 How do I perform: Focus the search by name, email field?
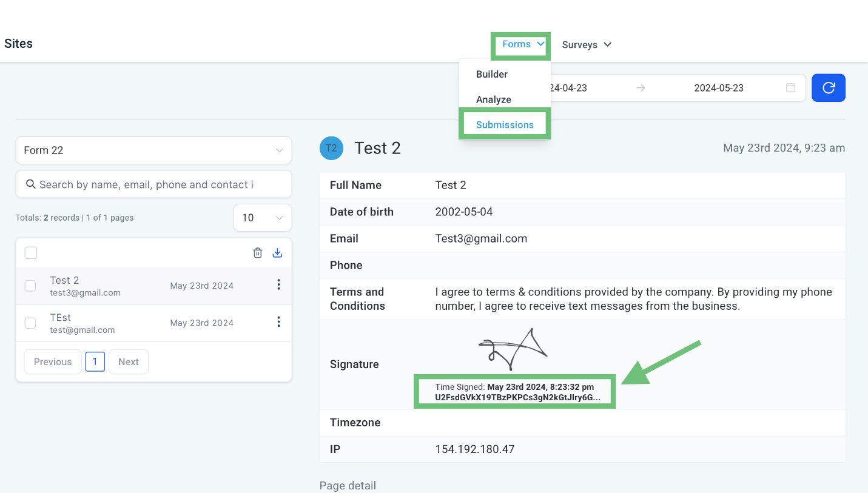tap(153, 184)
